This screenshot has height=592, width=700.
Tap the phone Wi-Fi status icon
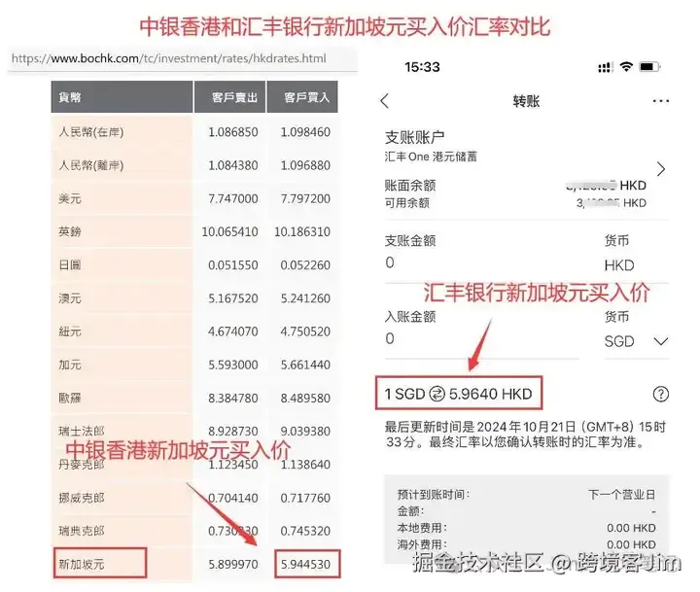pos(626,67)
